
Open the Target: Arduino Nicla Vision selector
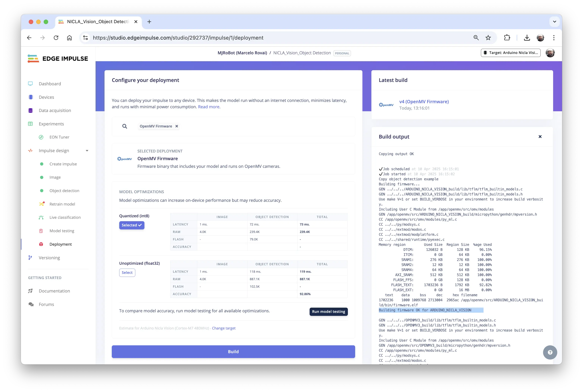511,53
